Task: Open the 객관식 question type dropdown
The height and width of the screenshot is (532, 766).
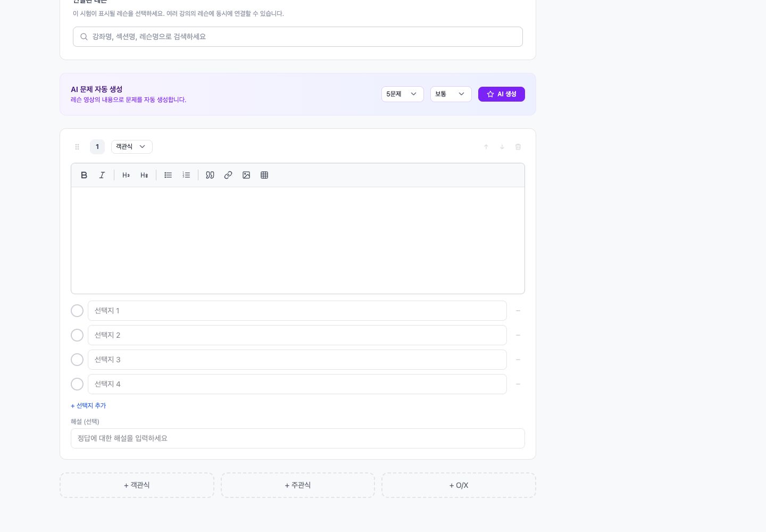Action: [132, 147]
